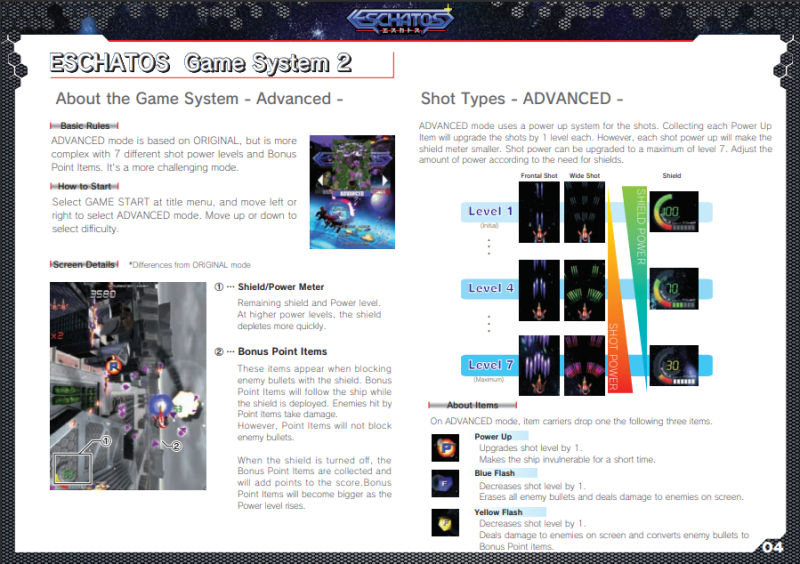Click the About Items heading
The height and width of the screenshot is (564, 800).
472,405
